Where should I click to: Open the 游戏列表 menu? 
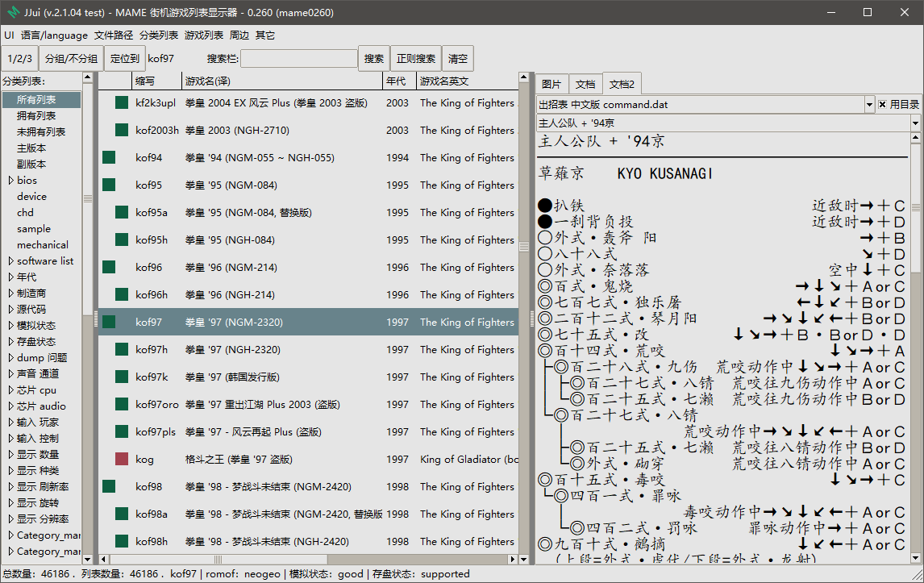[204, 35]
